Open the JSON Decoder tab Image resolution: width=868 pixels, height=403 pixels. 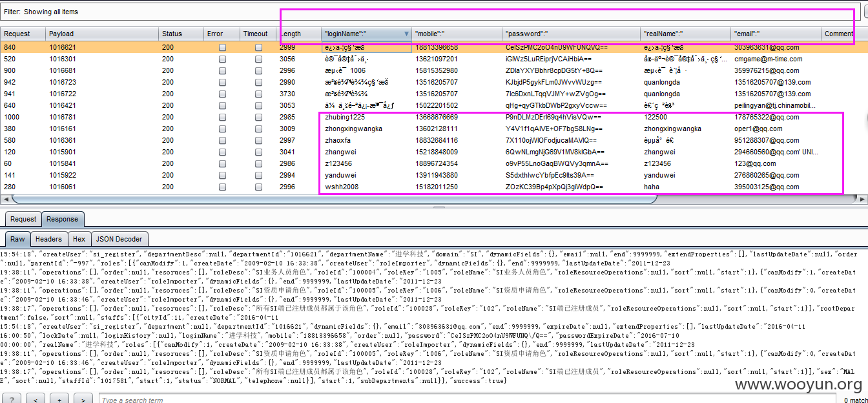tap(120, 239)
